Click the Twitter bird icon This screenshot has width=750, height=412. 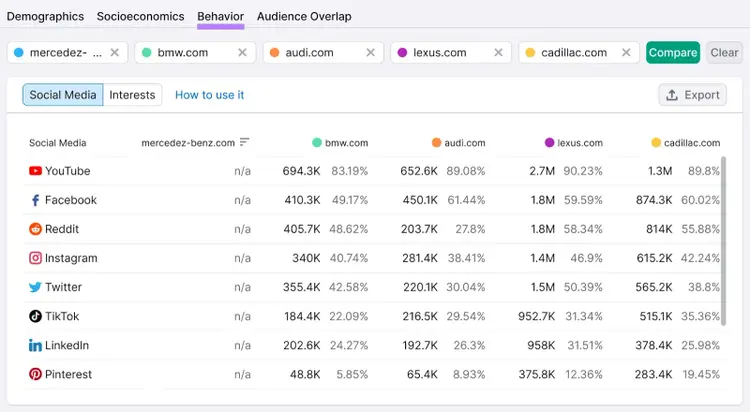(x=35, y=287)
